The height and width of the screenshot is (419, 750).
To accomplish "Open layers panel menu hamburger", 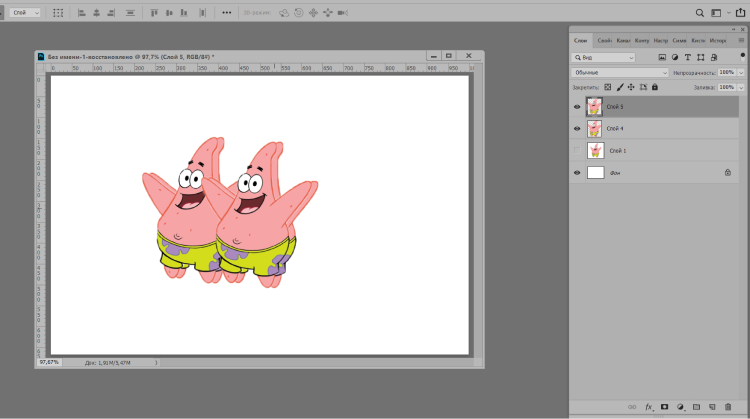I will point(741,41).
